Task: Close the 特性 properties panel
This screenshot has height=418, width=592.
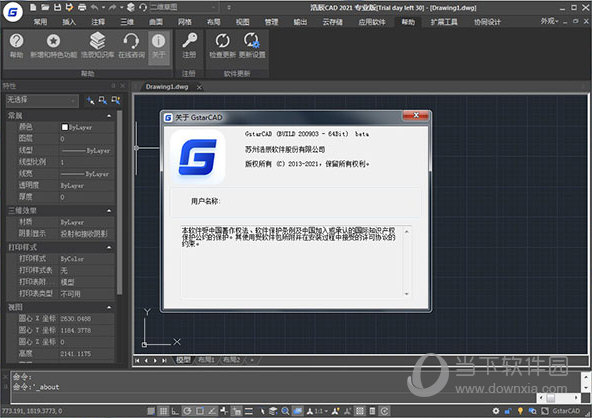Action: (x=123, y=86)
